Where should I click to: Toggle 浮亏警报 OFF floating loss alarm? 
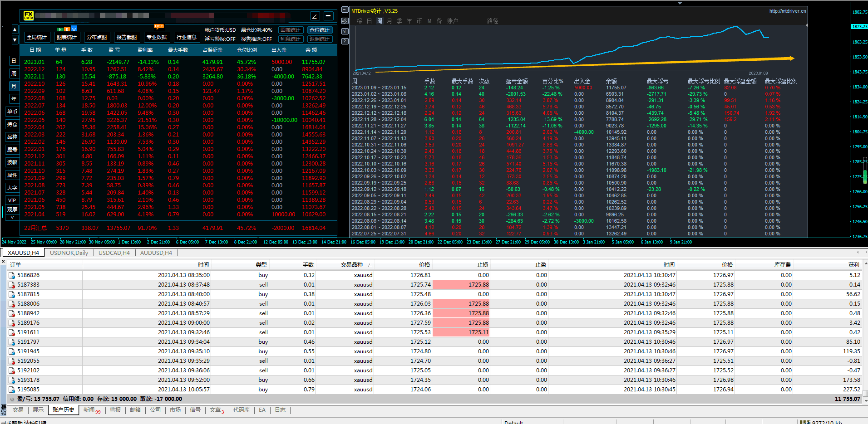pyautogui.click(x=220, y=39)
